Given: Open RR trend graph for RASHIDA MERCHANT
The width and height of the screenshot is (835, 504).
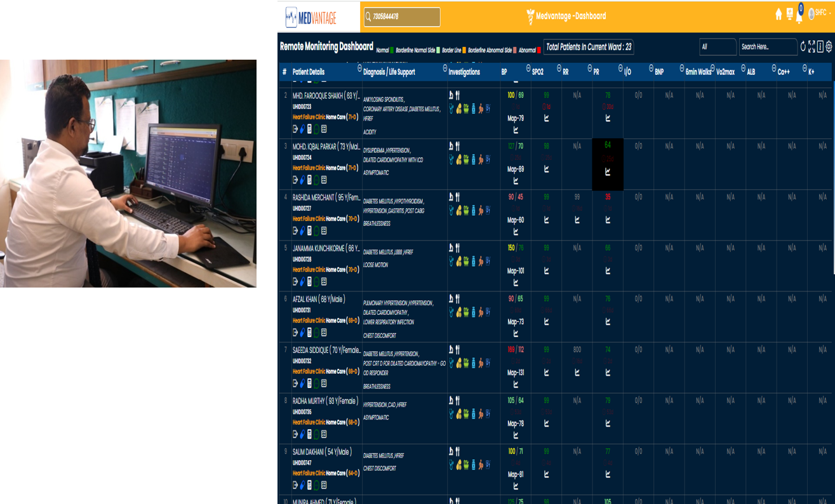Looking at the screenshot, I should pyautogui.click(x=577, y=220).
